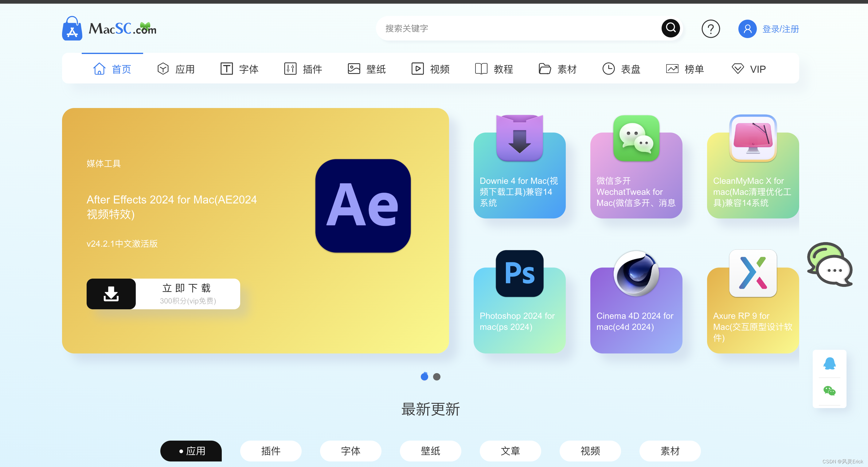Click the small green WeChat sidebar icon
This screenshot has height=467, width=868.
click(829, 391)
